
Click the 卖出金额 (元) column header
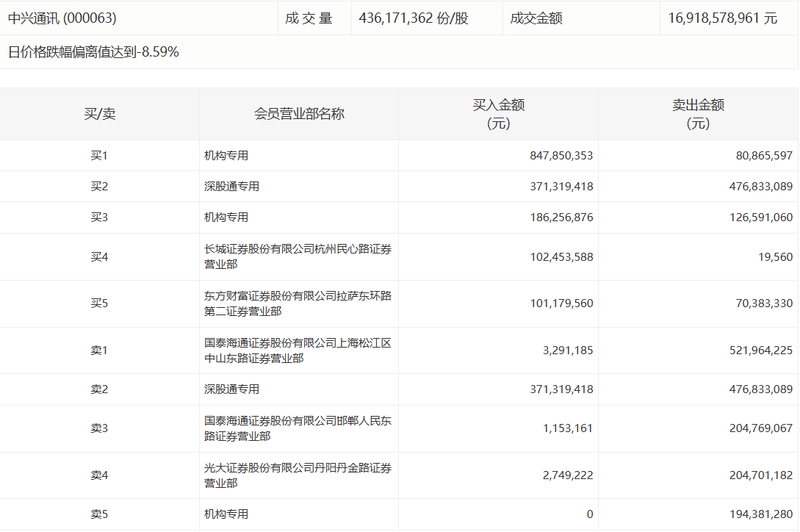point(698,114)
